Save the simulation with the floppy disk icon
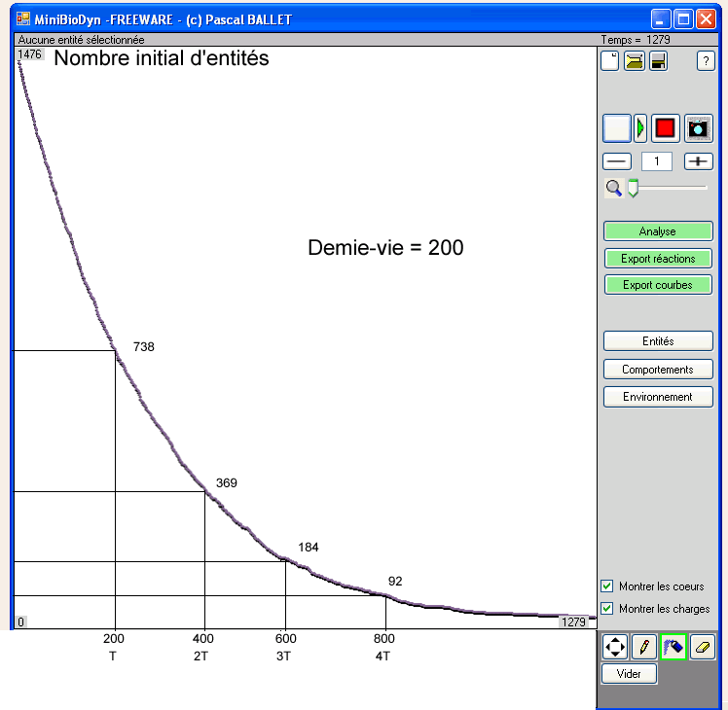The height and width of the screenshot is (710, 728). (658, 61)
